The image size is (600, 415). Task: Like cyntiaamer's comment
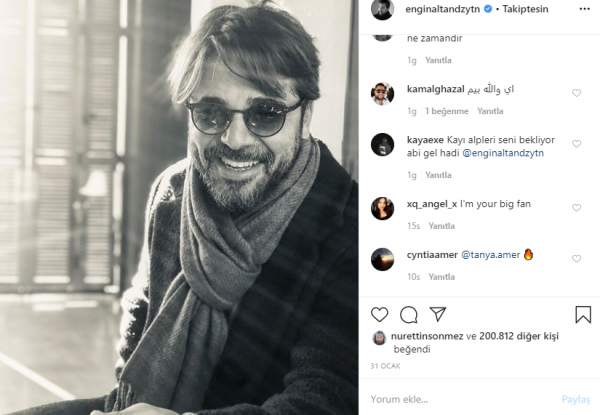(x=577, y=258)
